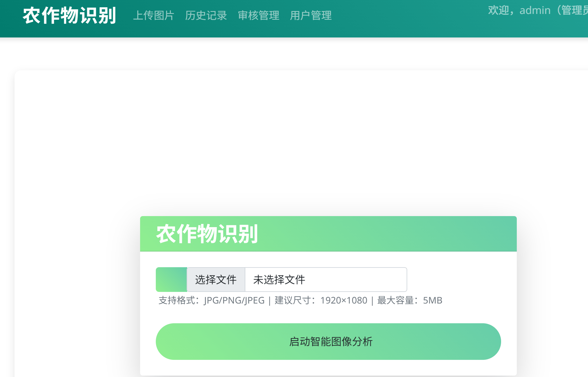Click the 欢迎 greeting word in the navbar

499,10
